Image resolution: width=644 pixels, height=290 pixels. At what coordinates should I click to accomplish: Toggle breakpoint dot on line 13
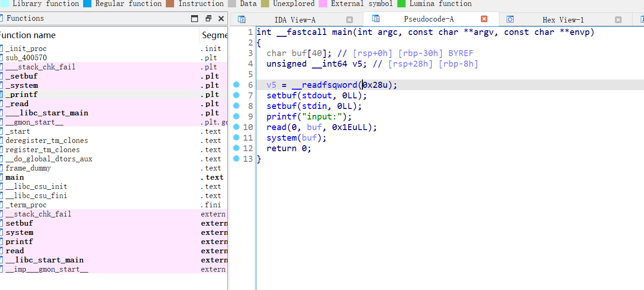coord(236,159)
